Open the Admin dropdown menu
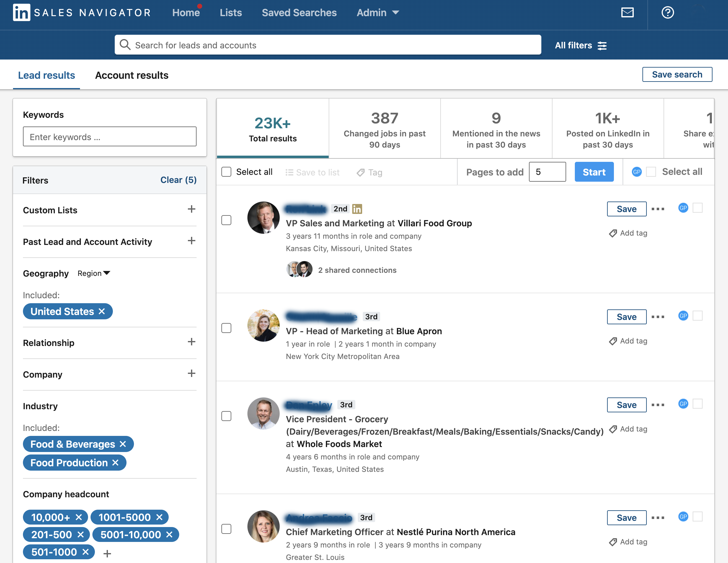This screenshot has width=728, height=563. [x=378, y=13]
